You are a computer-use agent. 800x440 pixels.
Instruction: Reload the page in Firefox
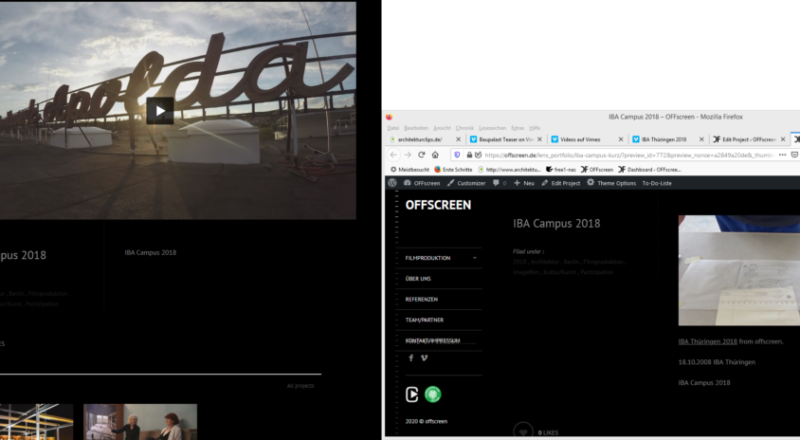[422, 155]
